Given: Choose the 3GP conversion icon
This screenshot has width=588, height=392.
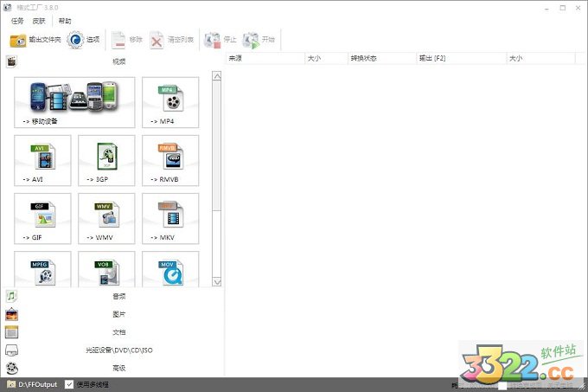Looking at the screenshot, I should pyautogui.click(x=106, y=160).
